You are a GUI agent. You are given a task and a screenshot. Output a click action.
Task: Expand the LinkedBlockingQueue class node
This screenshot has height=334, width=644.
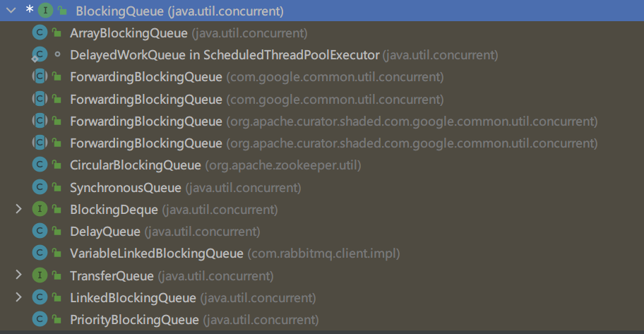[x=19, y=297]
